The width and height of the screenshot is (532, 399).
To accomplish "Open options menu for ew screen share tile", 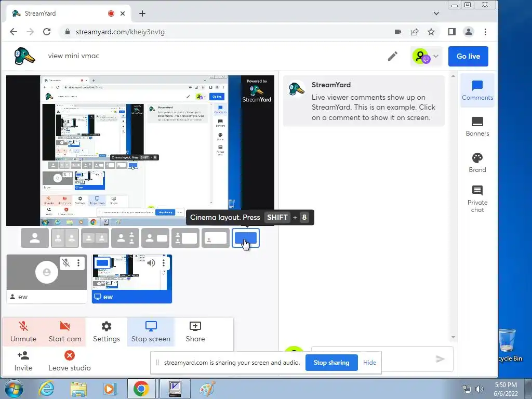I will click(164, 262).
